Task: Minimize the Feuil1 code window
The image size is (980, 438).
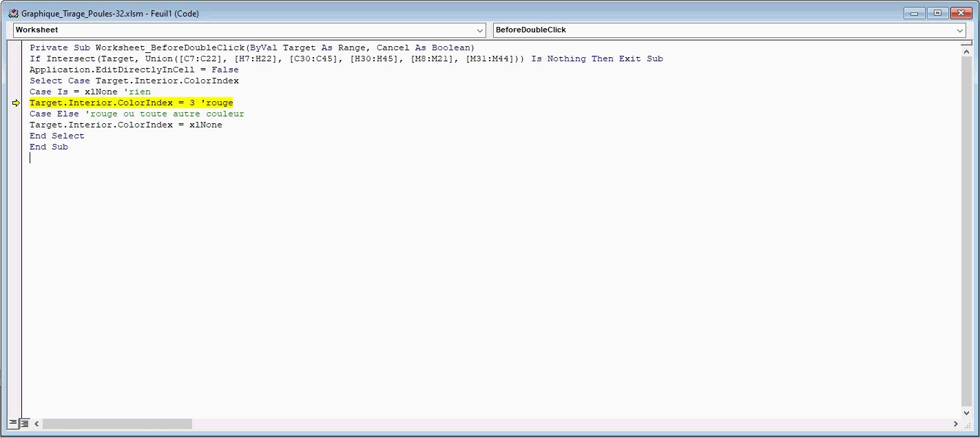Action: 914,13
